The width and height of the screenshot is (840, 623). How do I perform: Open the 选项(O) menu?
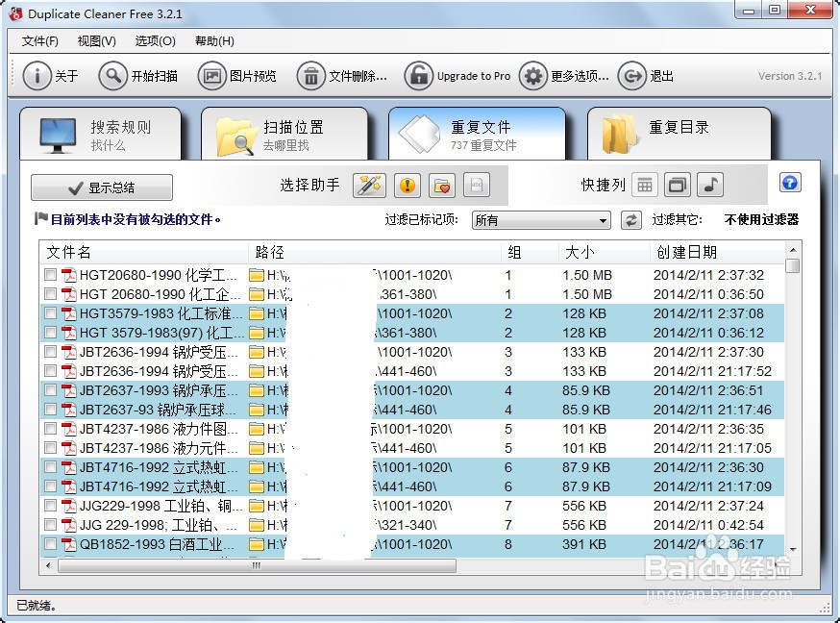(155, 41)
